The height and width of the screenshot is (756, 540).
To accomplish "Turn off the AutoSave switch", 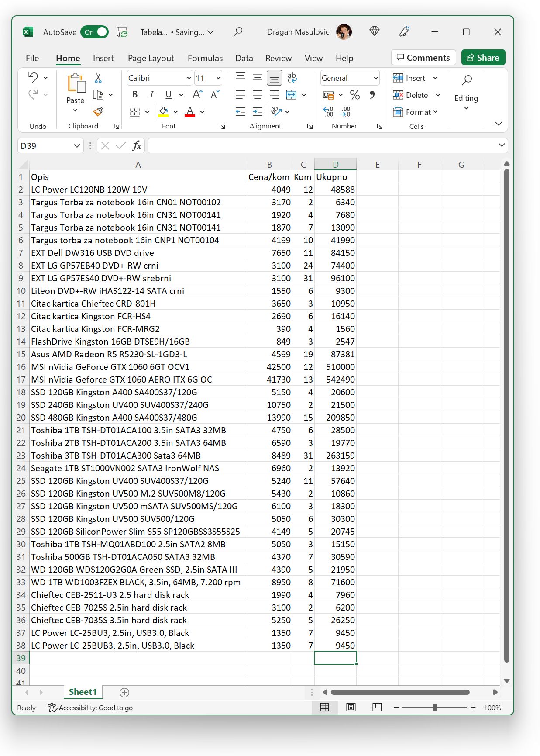I will [x=95, y=32].
